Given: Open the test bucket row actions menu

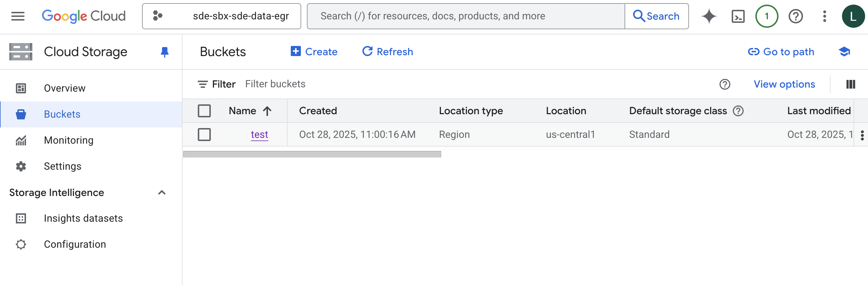Looking at the screenshot, I should [862, 135].
